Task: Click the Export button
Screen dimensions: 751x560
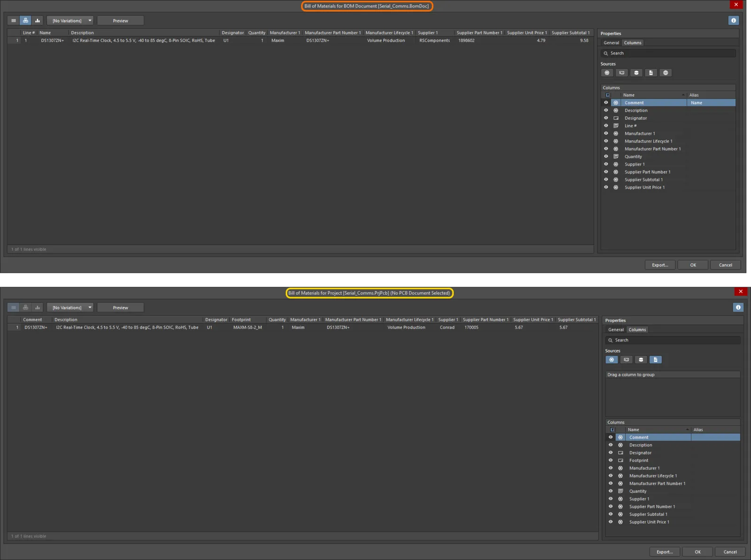Action: point(659,265)
